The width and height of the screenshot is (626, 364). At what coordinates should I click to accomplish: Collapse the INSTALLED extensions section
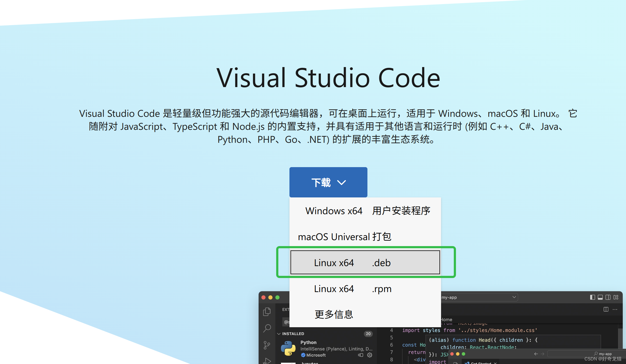279,334
